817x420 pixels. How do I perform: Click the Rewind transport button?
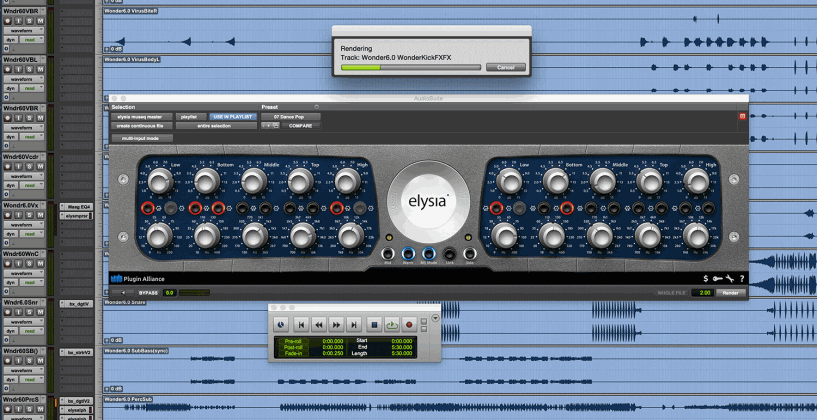tap(318, 325)
